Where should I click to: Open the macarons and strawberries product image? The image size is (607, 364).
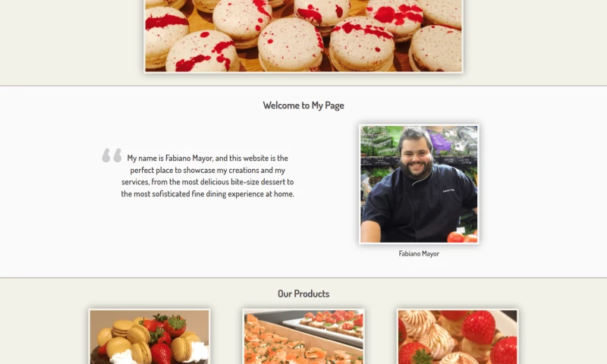(x=149, y=337)
